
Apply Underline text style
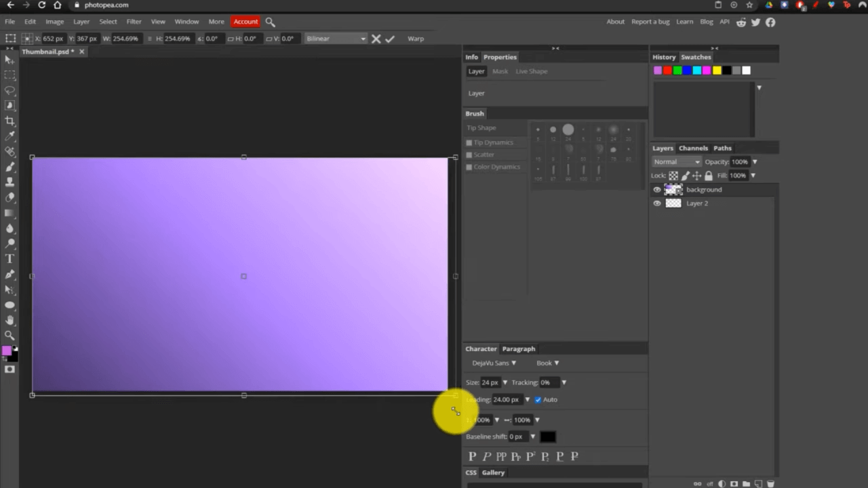[x=560, y=456]
